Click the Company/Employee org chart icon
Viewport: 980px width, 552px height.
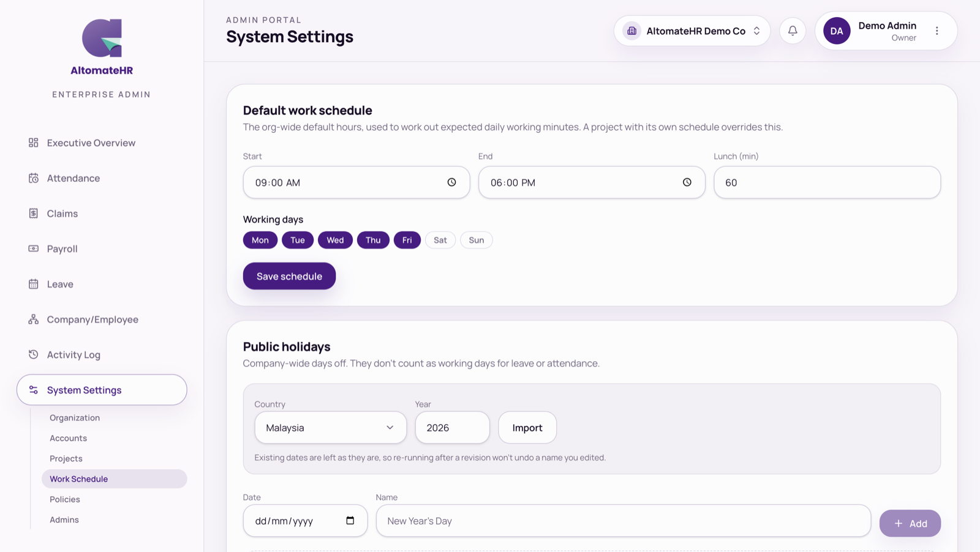[34, 319]
